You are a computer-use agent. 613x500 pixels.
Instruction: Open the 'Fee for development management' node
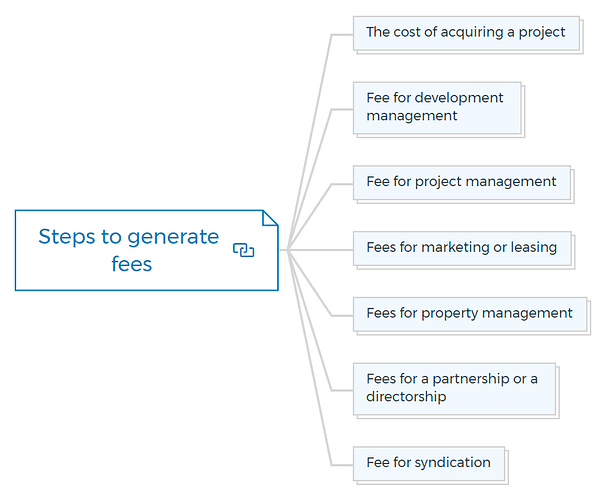(437, 108)
